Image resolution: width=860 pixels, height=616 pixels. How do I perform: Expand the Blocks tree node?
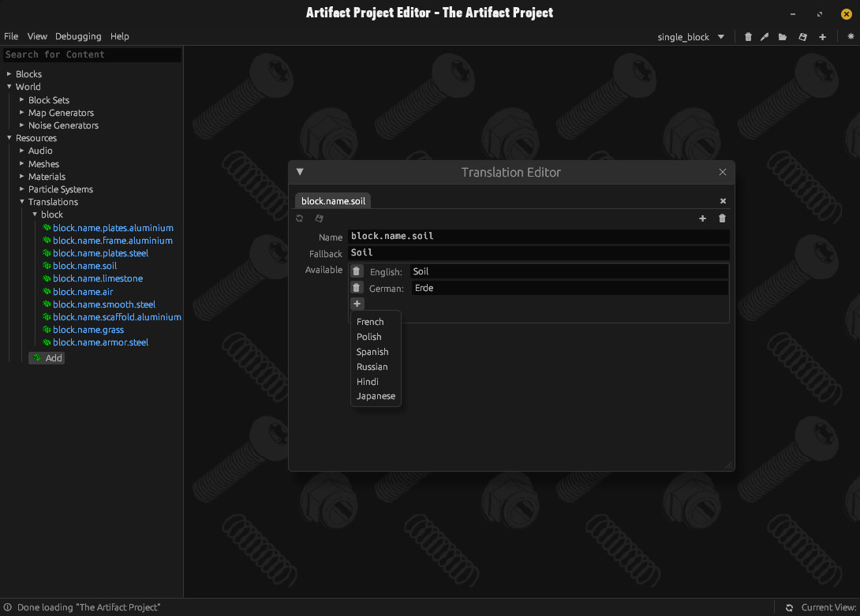(x=9, y=74)
